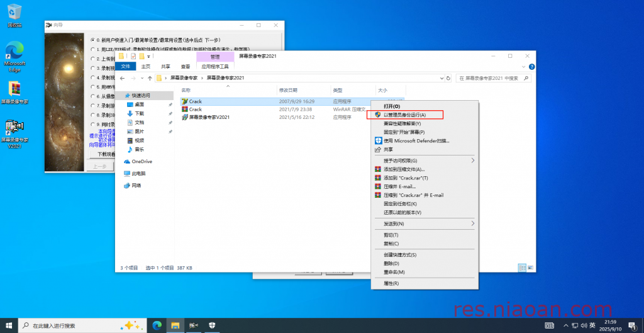This screenshot has height=333, width=644.
Task: Click the 上一步 button in wizard window
Action: pos(99,166)
